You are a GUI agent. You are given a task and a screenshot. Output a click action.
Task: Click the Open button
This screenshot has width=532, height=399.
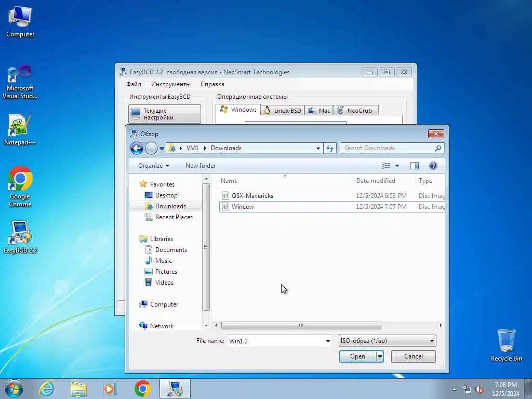(x=357, y=356)
